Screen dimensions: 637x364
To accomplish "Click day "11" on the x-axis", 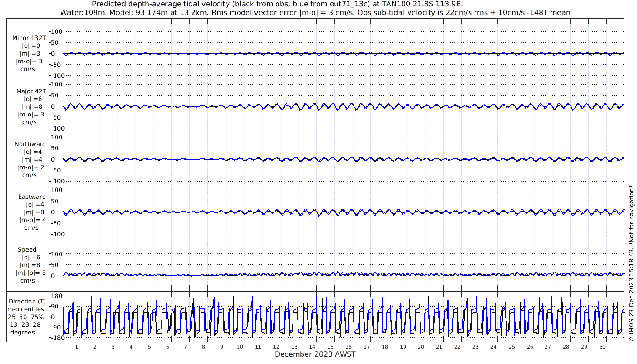I will pos(258,347).
